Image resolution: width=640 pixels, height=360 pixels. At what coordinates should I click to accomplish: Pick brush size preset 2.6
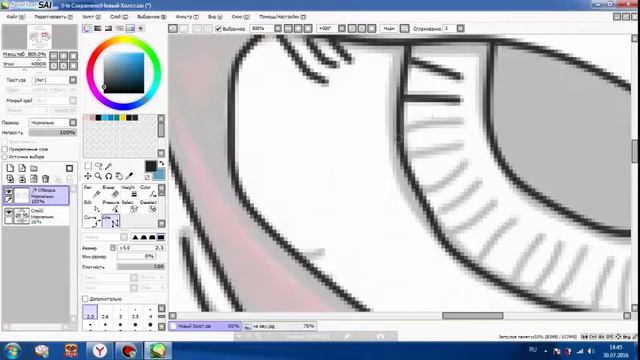click(x=105, y=313)
